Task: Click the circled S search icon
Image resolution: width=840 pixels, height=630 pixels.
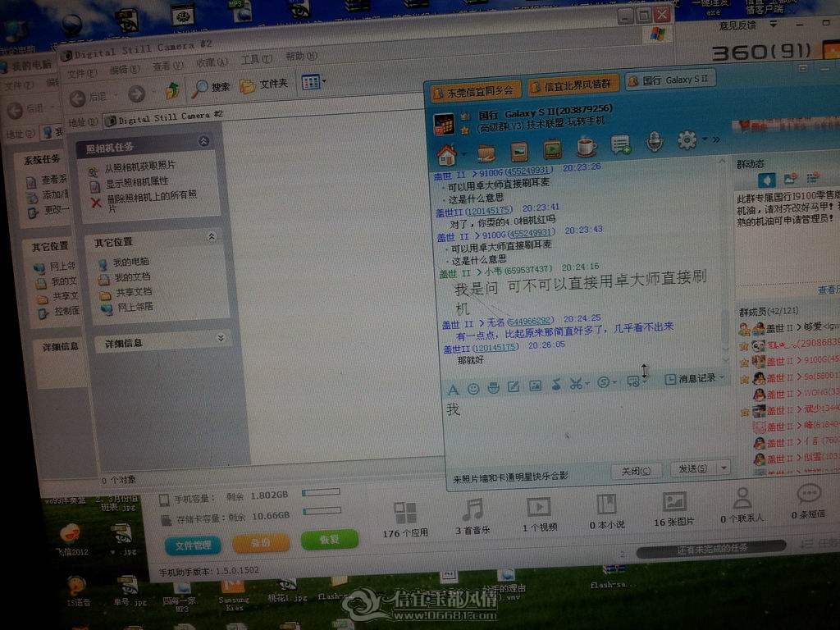Action: [604, 382]
